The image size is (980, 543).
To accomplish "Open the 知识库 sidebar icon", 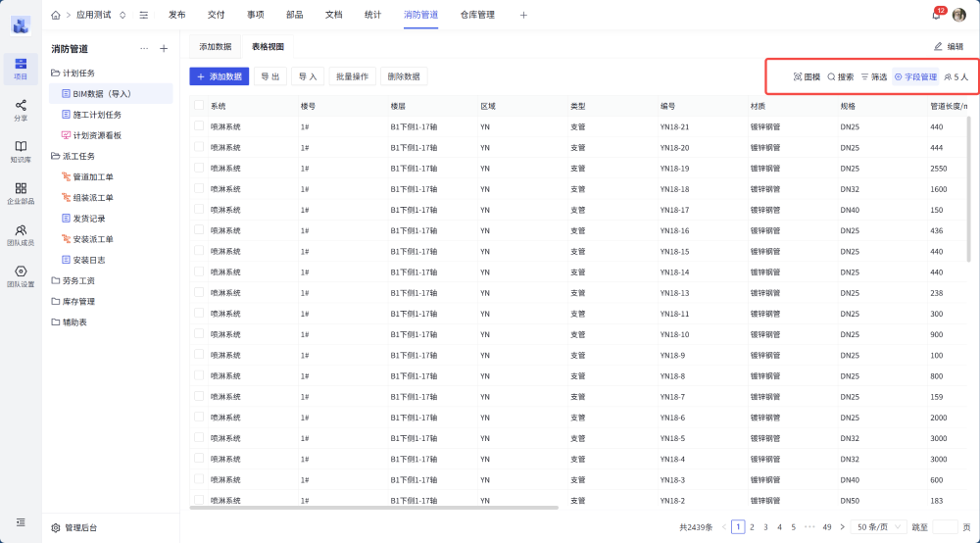I will pyautogui.click(x=21, y=151).
